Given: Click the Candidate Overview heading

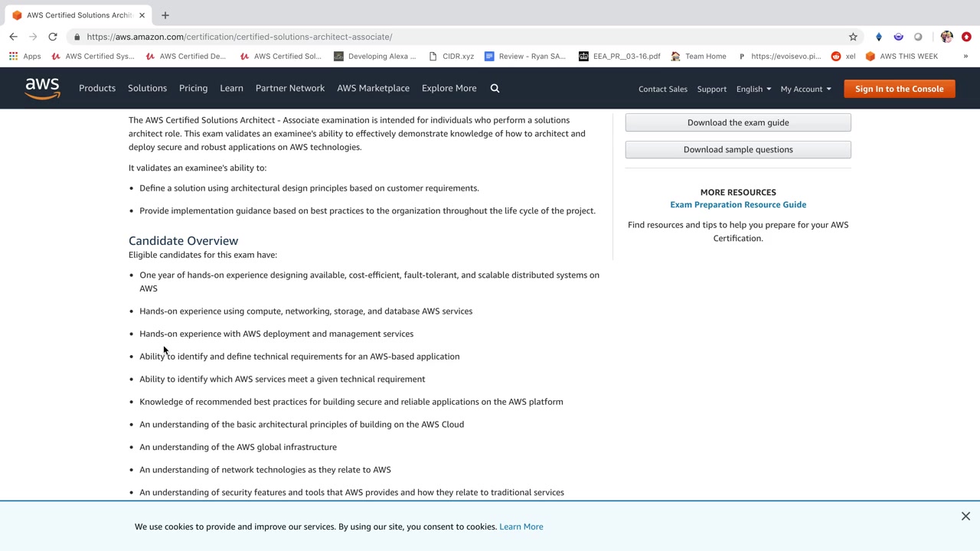Looking at the screenshot, I should click(184, 240).
